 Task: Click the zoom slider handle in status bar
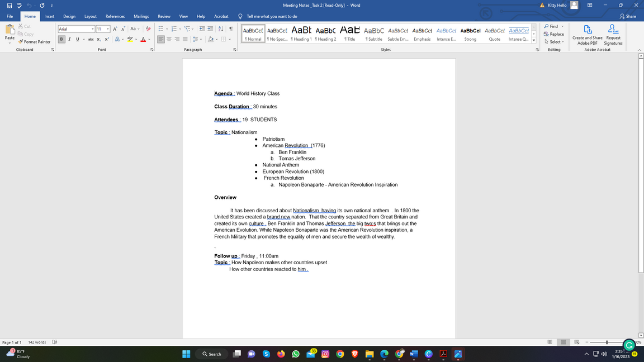(x=607, y=342)
